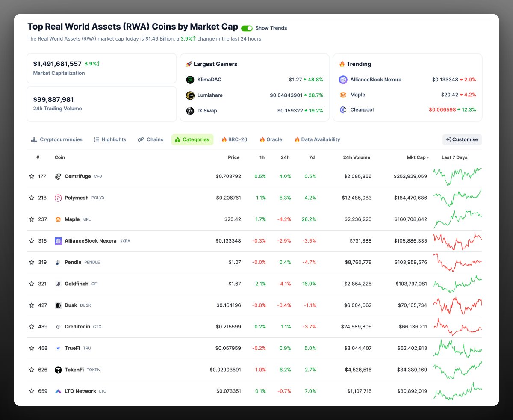Click the Clearpool logo in Trending
513x420 pixels.
[x=343, y=110]
